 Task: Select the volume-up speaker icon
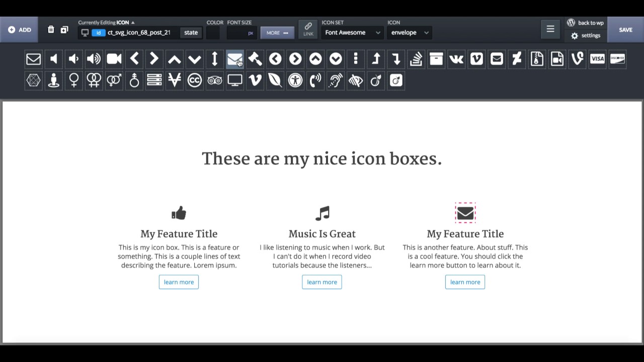[x=94, y=59]
